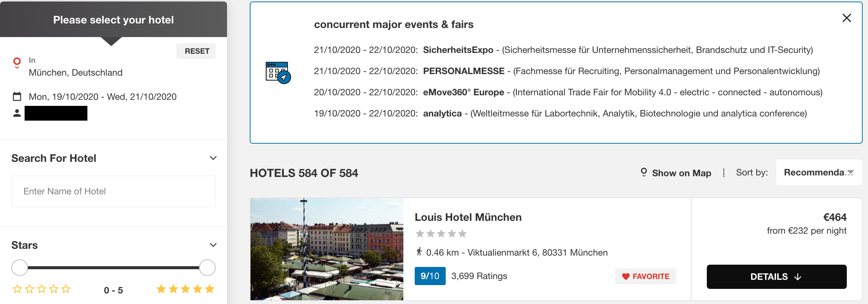Click the red location pin icon
Screen dimensions: 868x304
point(17,63)
